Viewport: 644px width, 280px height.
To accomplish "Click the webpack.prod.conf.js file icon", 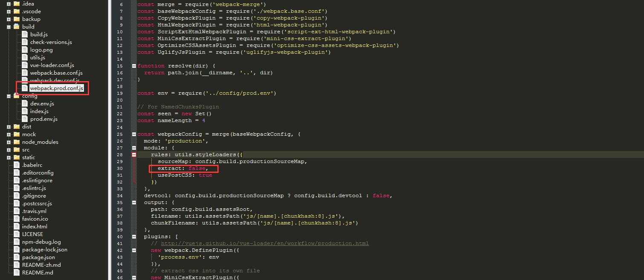I will pyautogui.click(x=25, y=88).
